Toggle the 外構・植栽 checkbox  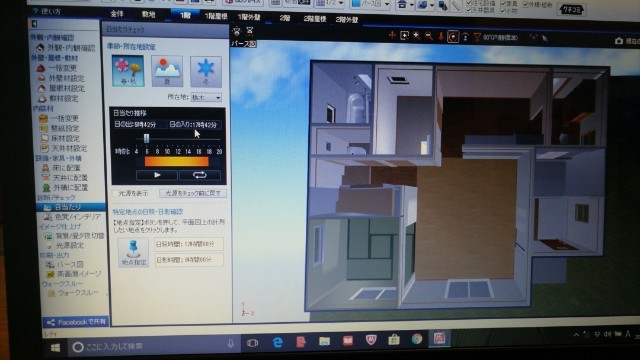coord(526,5)
